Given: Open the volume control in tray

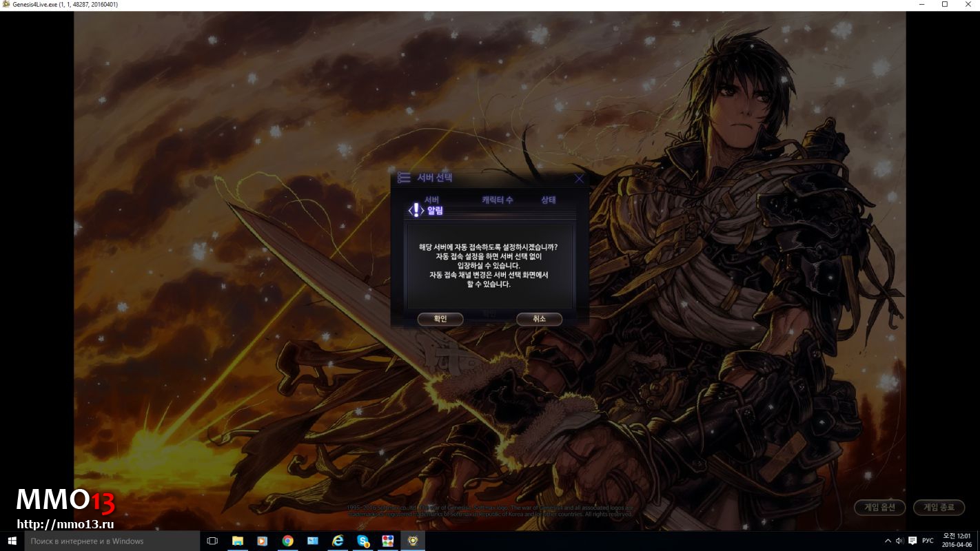Looking at the screenshot, I should (x=899, y=541).
